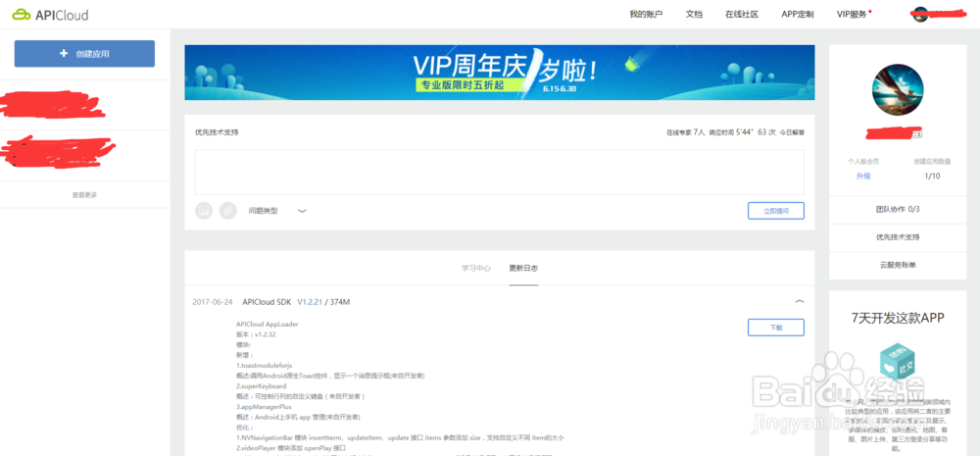Click the 创建应用 create app button
980x456 pixels.
[84, 54]
